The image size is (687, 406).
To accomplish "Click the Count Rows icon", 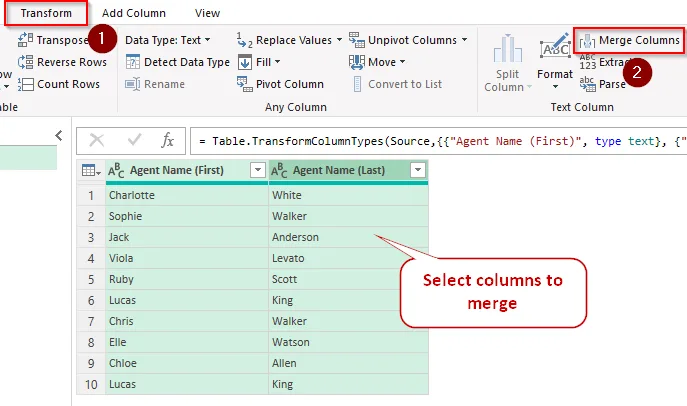I will [25, 84].
